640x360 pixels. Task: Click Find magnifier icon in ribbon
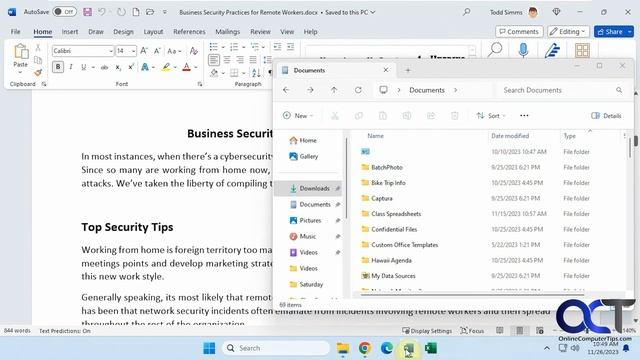tap(495, 50)
